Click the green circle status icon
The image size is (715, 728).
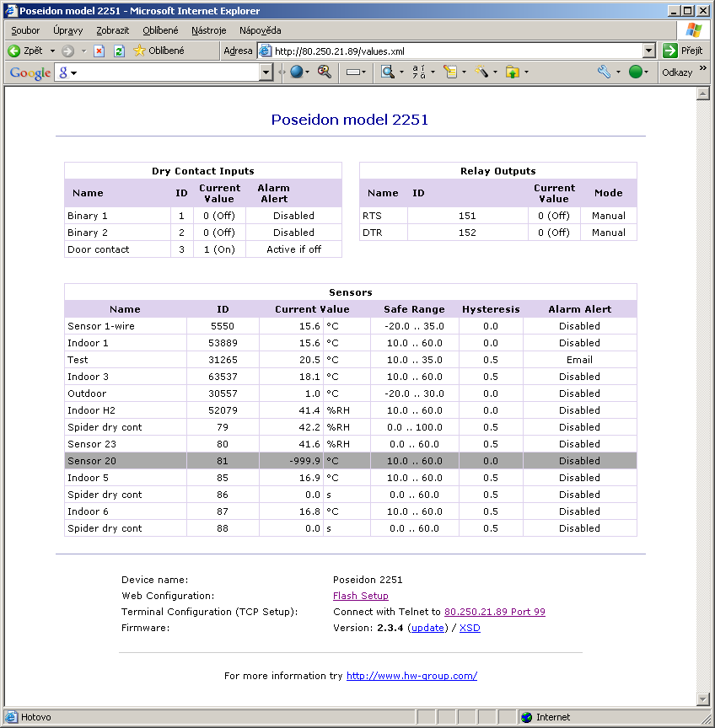635,72
